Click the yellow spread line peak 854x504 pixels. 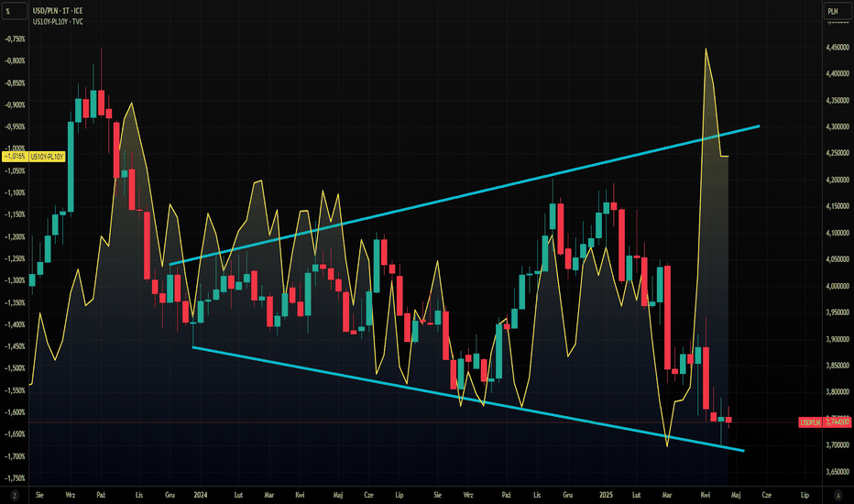click(x=706, y=49)
